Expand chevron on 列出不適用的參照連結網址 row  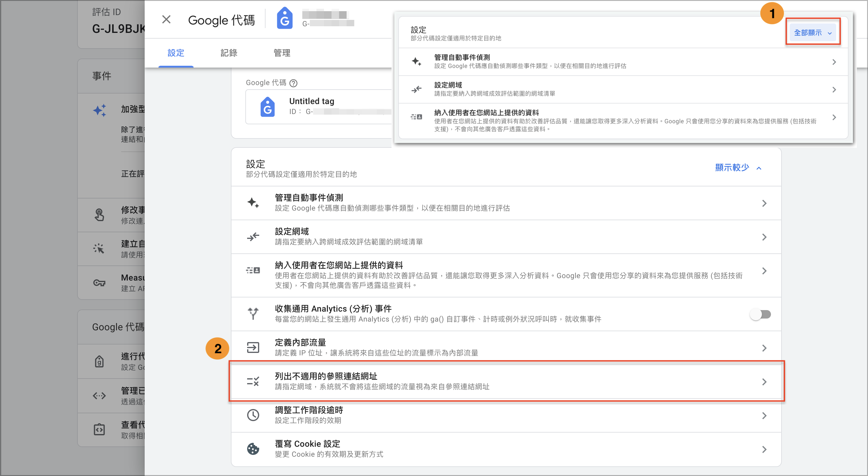click(x=764, y=382)
